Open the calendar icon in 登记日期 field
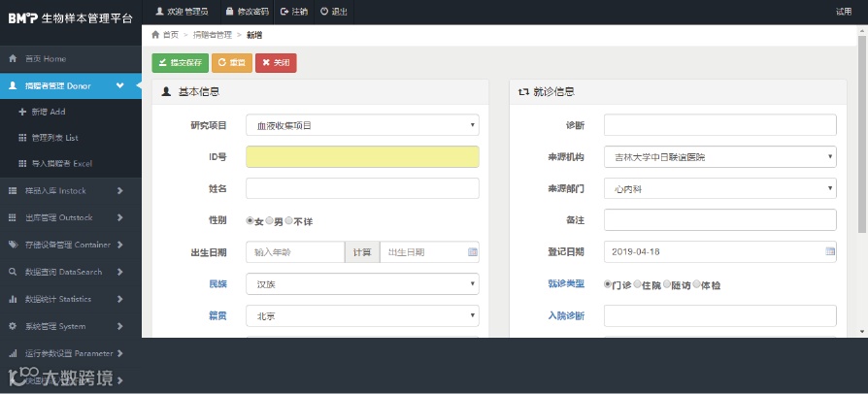Viewport: 868px width, 394px height. 830,251
